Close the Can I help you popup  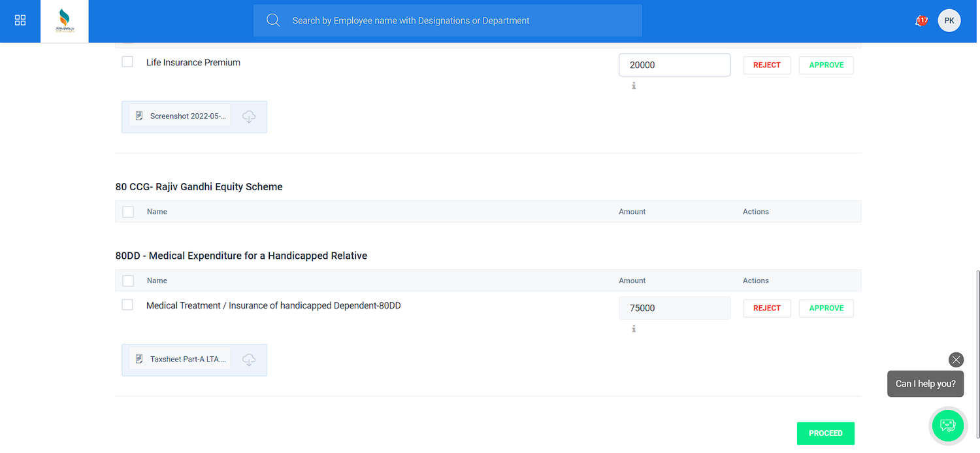point(956,360)
